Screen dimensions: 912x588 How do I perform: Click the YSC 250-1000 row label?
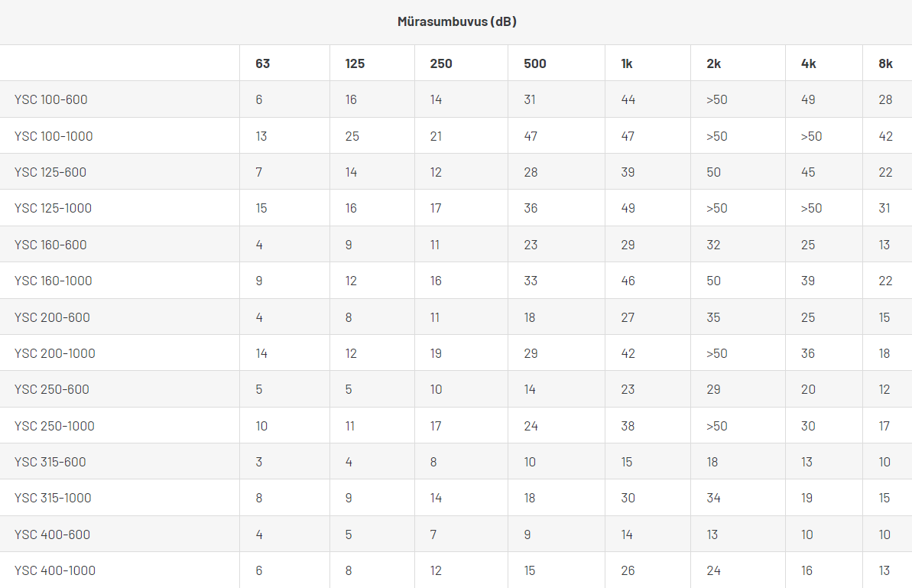[x=54, y=426]
